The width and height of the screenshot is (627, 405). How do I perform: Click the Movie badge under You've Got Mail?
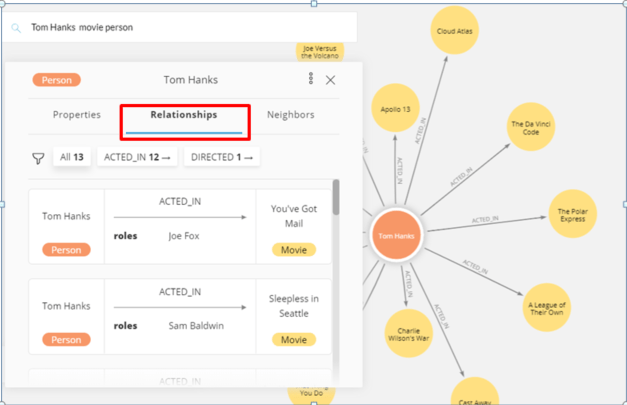[294, 250]
